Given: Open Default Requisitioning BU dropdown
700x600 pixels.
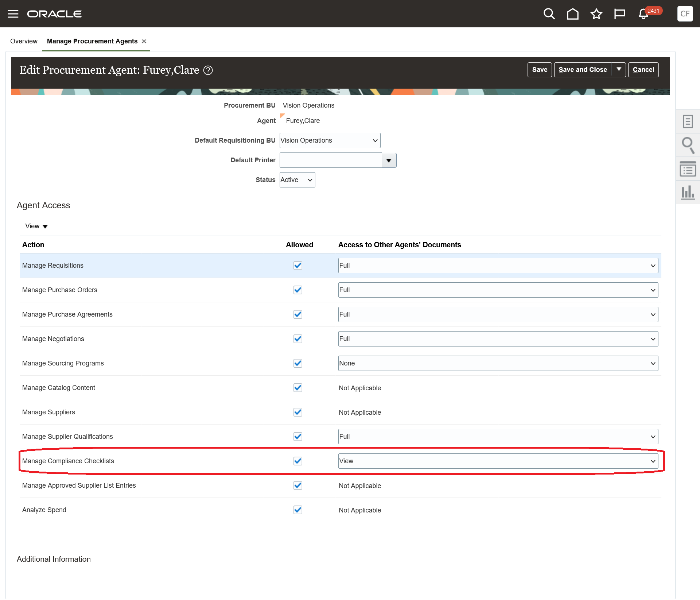Looking at the screenshot, I should [x=330, y=140].
